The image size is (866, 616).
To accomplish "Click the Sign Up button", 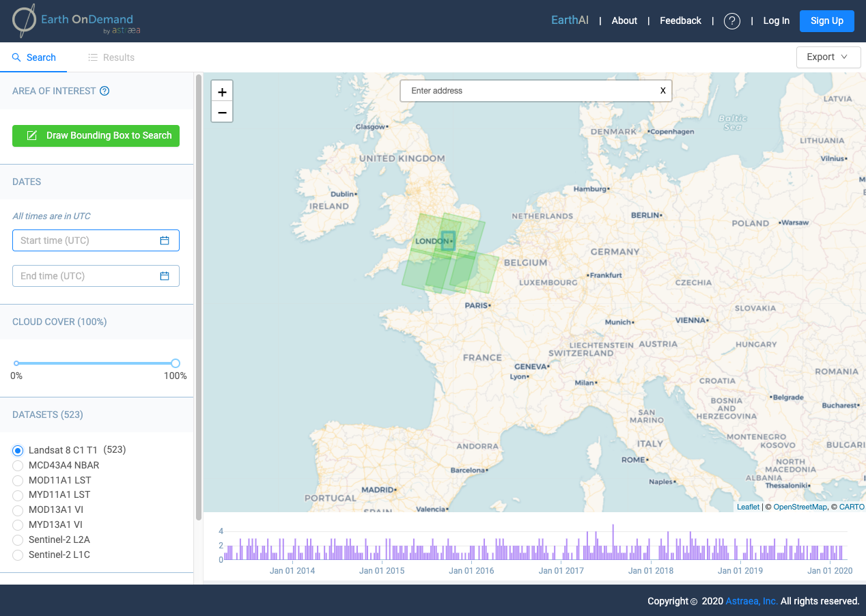I will tap(826, 21).
